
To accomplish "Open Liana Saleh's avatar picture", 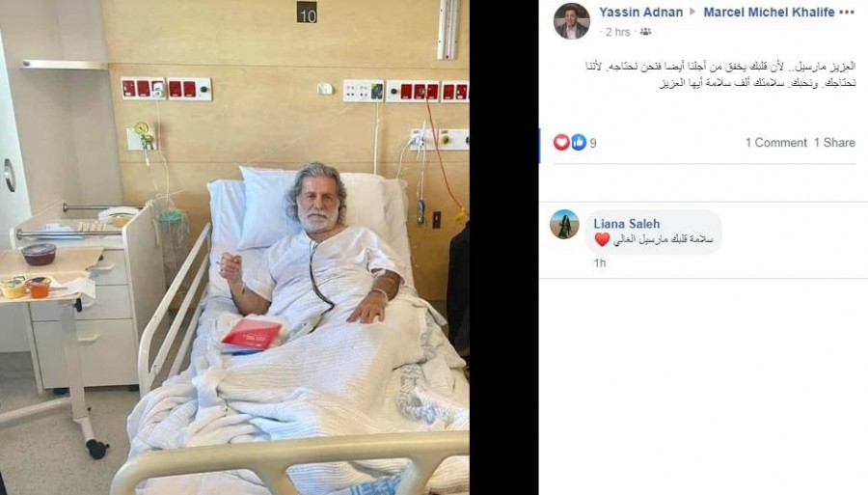I will click(x=564, y=224).
